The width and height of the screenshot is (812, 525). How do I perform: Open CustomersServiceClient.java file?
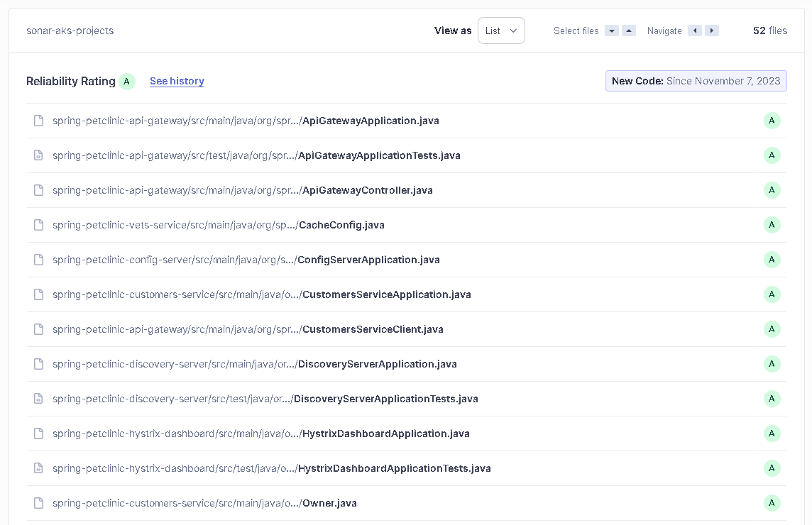248,328
